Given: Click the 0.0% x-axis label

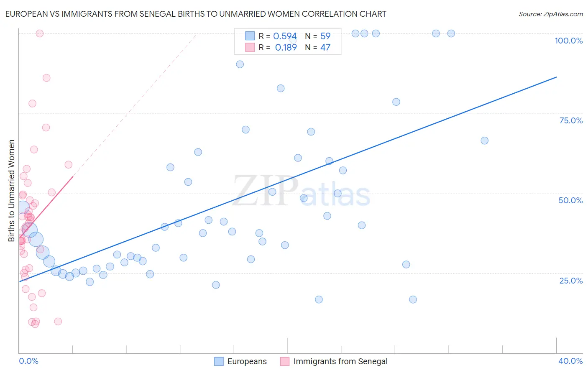Looking at the screenshot, I should (28, 361).
